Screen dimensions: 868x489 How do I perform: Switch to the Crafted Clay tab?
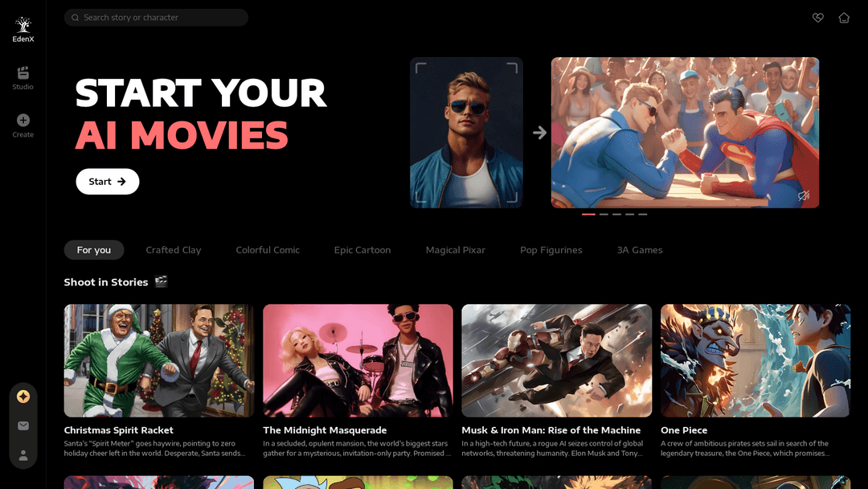coord(174,250)
